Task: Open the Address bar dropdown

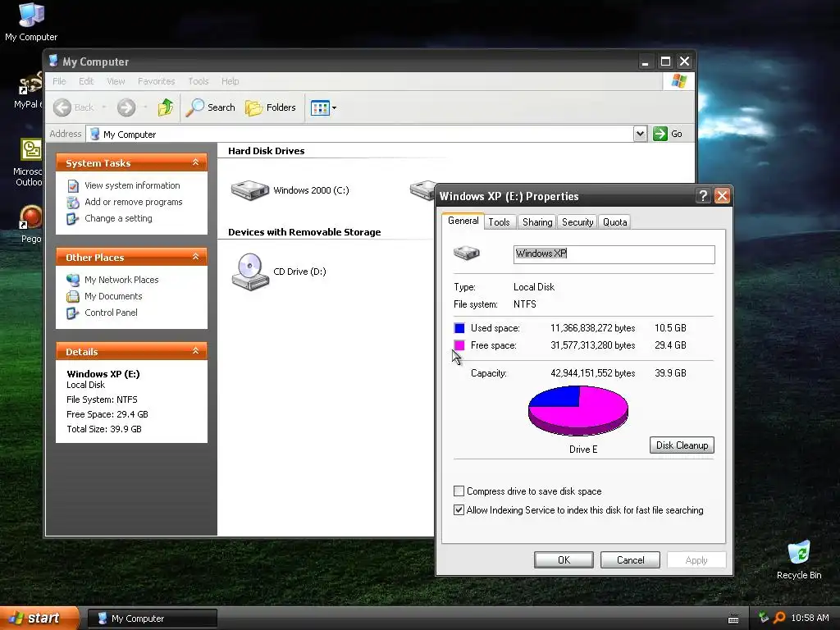Action: pyautogui.click(x=640, y=134)
